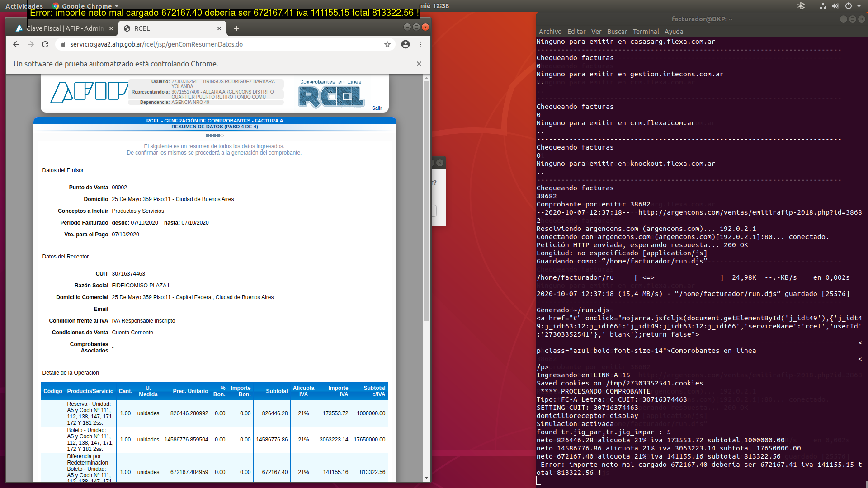Click volume status icon

(x=835, y=6)
